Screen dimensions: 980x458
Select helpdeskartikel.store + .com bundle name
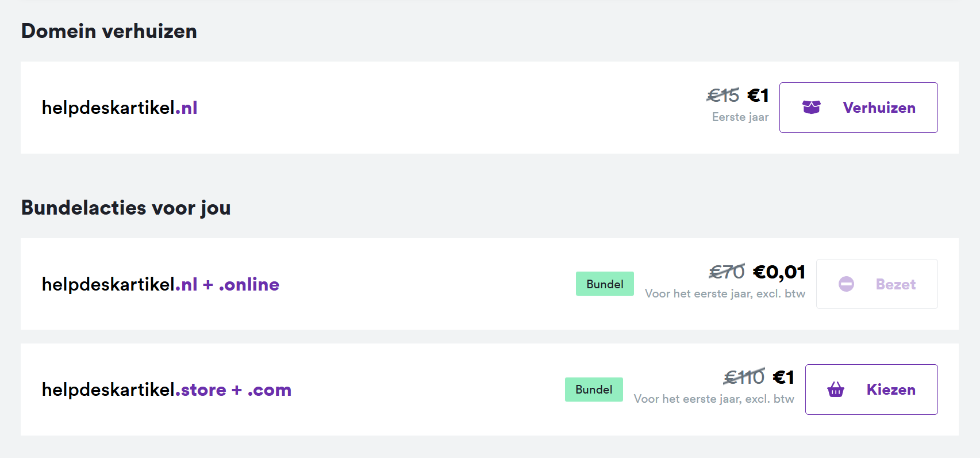(166, 390)
